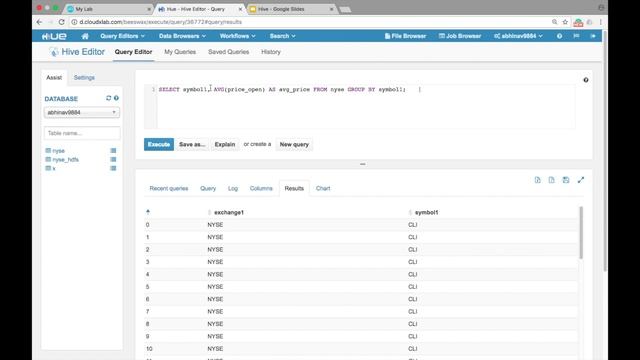The image size is (640, 360).
Task: Open the Columns tab
Action: 261,188
